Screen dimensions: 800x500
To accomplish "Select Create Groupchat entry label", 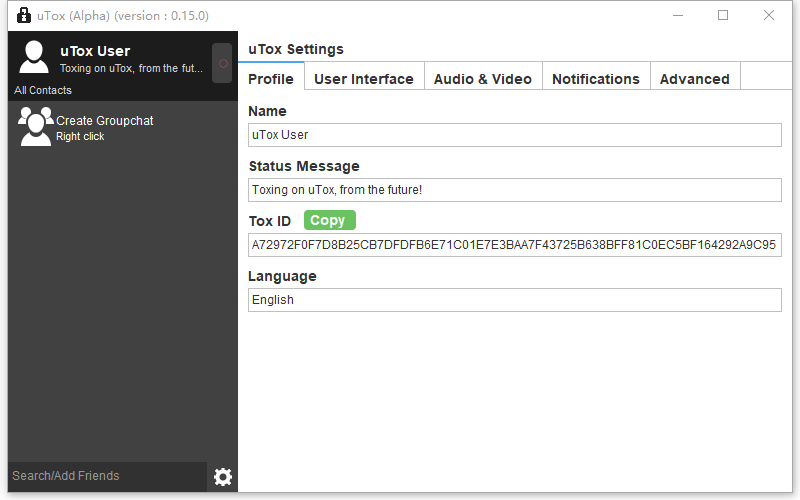I will pyautogui.click(x=105, y=120).
